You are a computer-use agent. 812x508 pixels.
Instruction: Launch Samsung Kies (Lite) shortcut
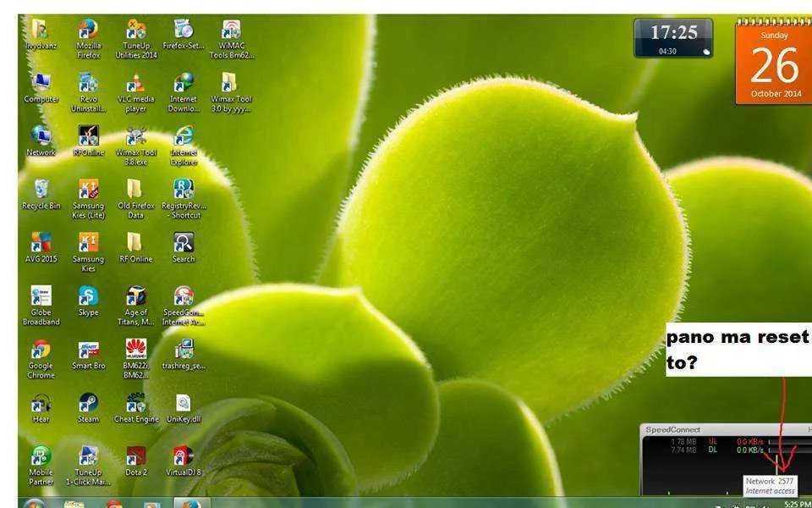89,199
